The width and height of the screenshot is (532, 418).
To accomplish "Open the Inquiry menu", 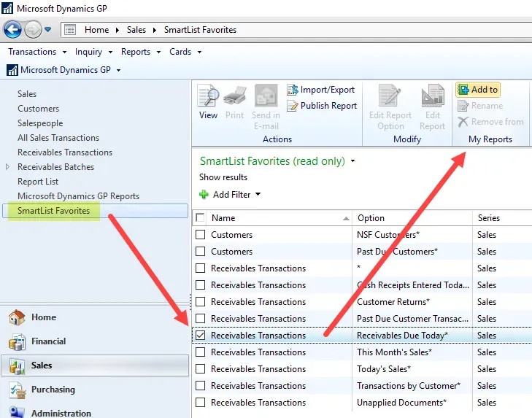I will click(x=89, y=52).
